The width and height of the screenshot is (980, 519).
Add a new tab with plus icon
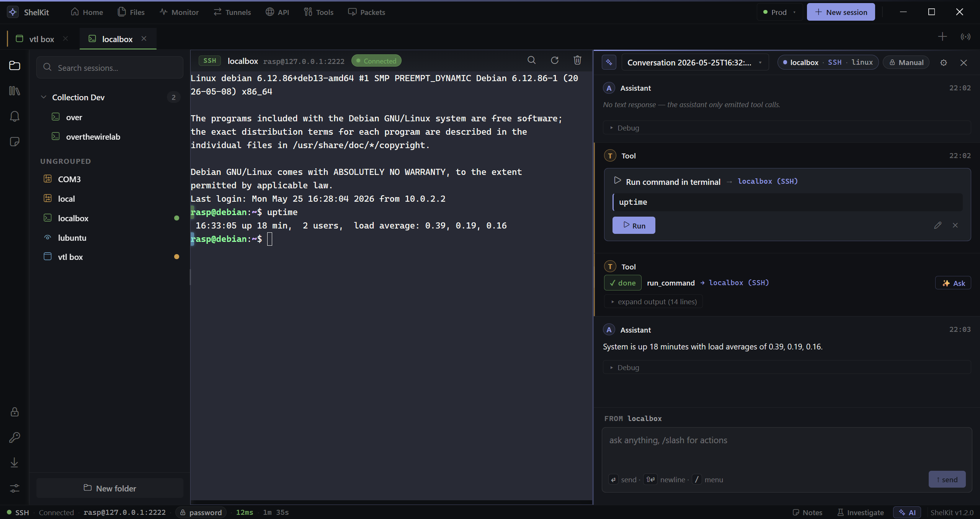(x=942, y=37)
